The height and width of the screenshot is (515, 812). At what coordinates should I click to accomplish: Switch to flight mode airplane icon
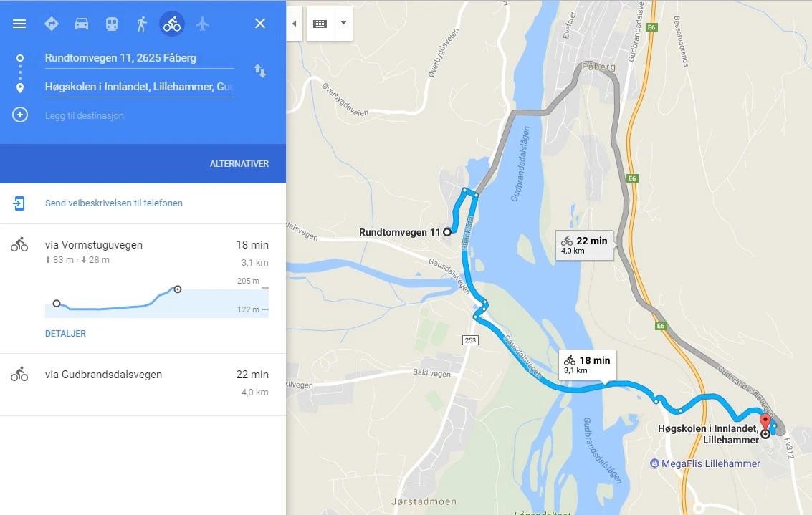pyautogui.click(x=203, y=24)
